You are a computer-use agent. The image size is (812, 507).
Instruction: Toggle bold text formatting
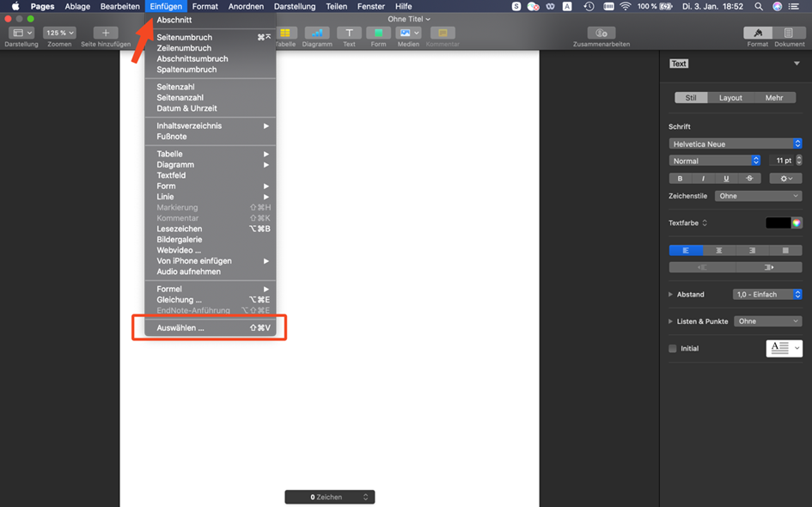click(680, 178)
